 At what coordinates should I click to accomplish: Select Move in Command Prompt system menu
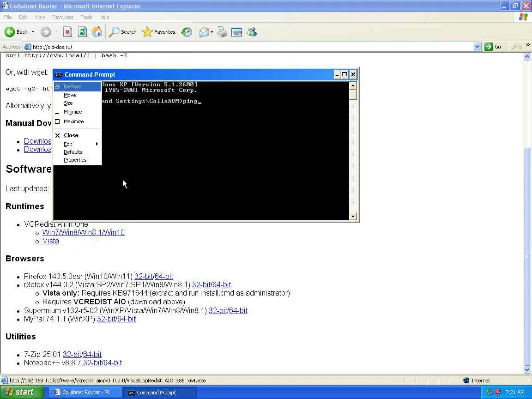pos(78,95)
